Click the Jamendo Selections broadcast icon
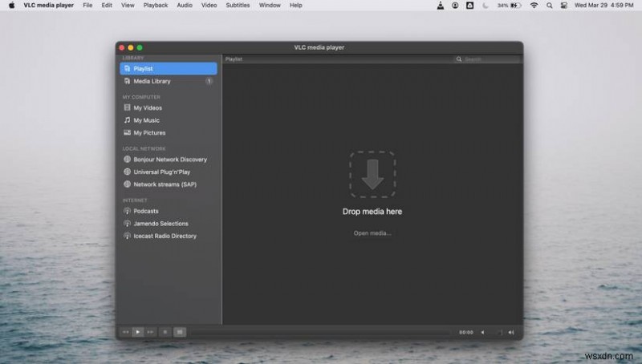The image size is (642, 364). click(128, 224)
